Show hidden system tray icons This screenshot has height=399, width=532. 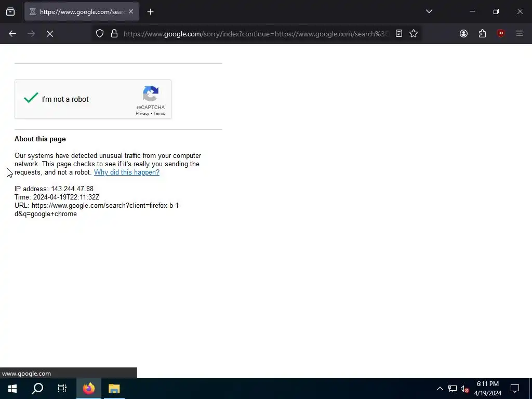click(440, 389)
